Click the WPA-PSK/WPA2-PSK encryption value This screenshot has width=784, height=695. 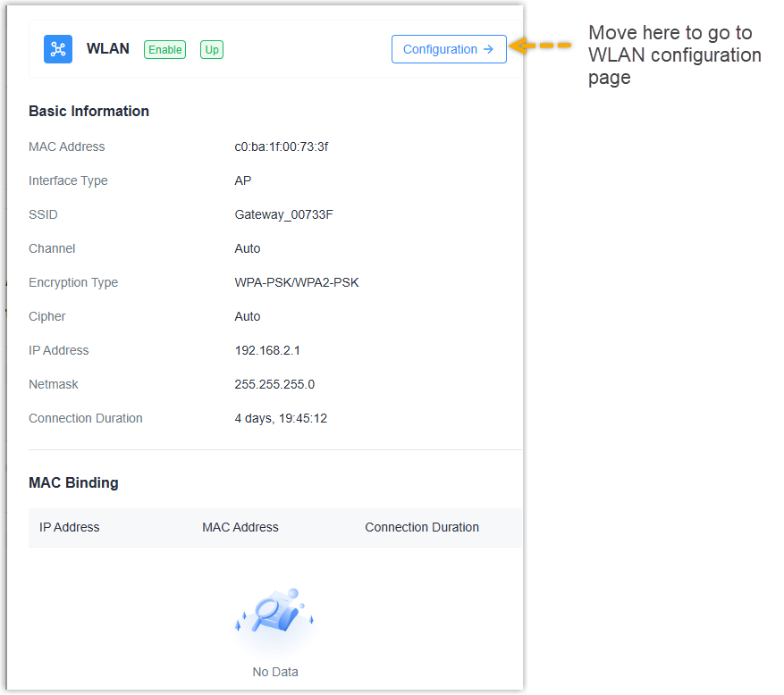pos(297,282)
